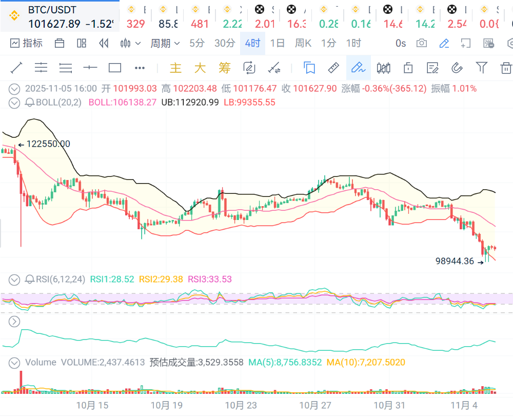This screenshot has height=420, width=513.
Task: Select the horizontal line drawing tool
Action: (90, 68)
